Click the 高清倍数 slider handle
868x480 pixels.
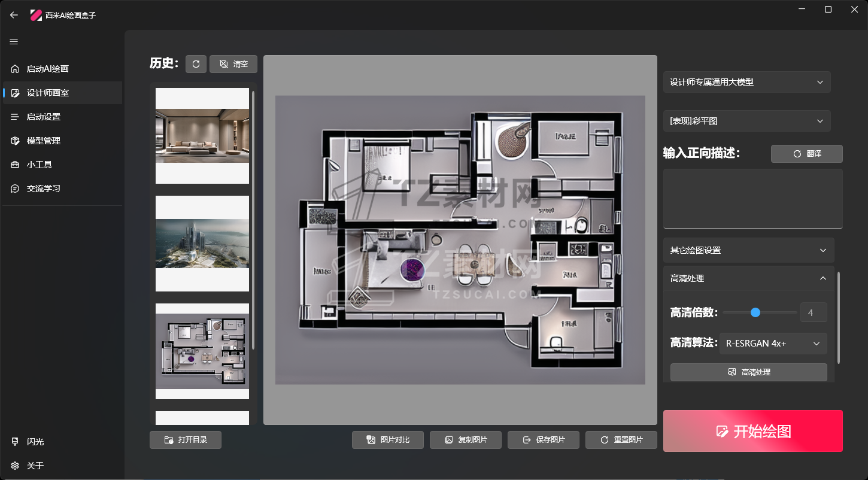point(755,312)
